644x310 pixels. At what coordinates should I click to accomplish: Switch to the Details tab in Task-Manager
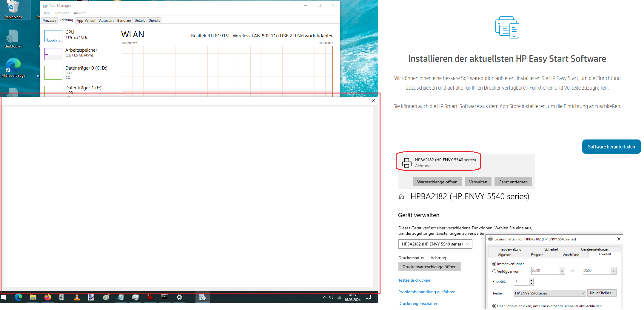pos(140,21)
